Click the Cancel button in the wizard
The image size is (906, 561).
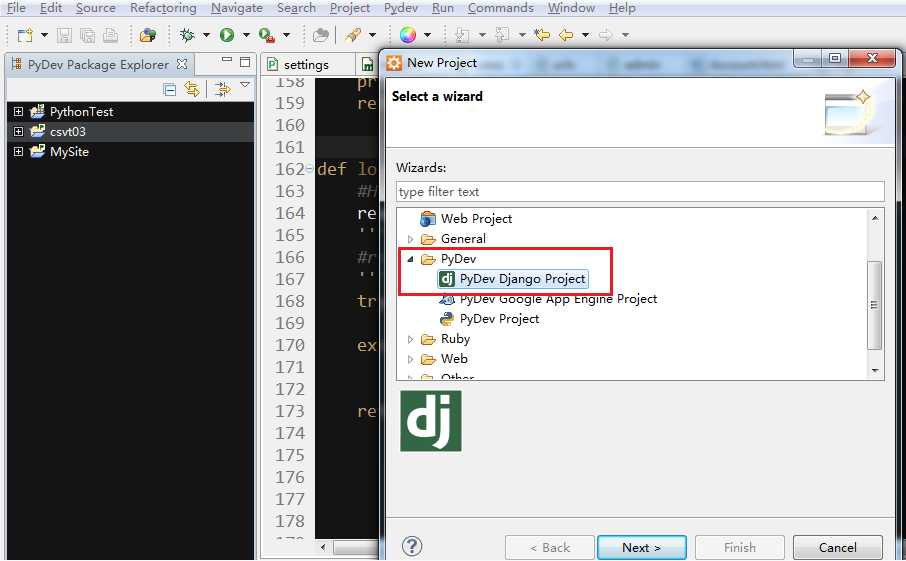(x=837, y=547)
